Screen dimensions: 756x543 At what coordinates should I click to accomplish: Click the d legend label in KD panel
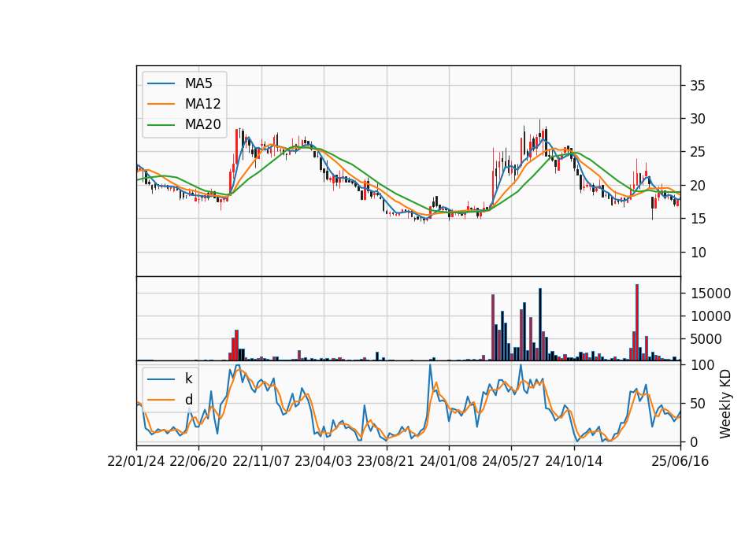point(188,400)
